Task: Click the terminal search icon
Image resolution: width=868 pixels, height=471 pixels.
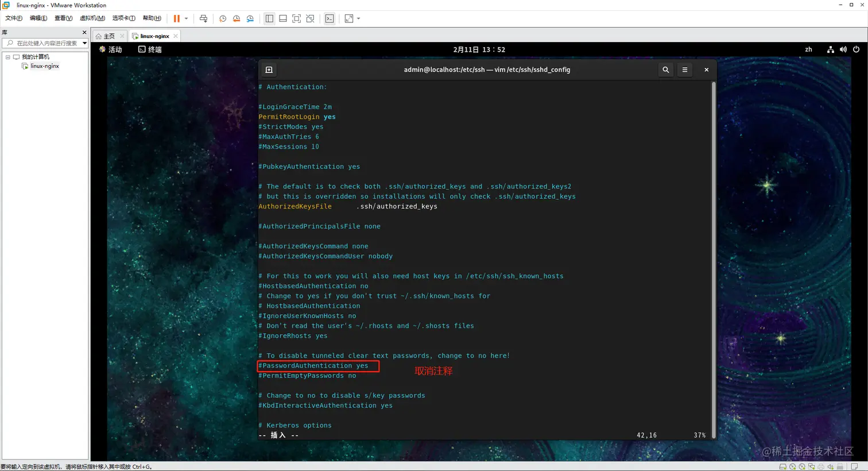Action: [x=666, y=70]
